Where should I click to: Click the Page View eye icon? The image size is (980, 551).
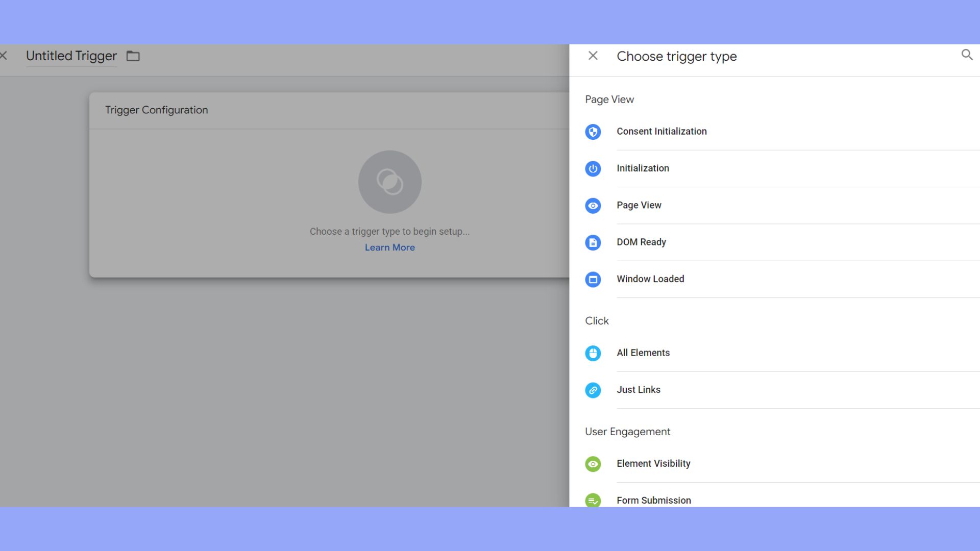point(593,206)
